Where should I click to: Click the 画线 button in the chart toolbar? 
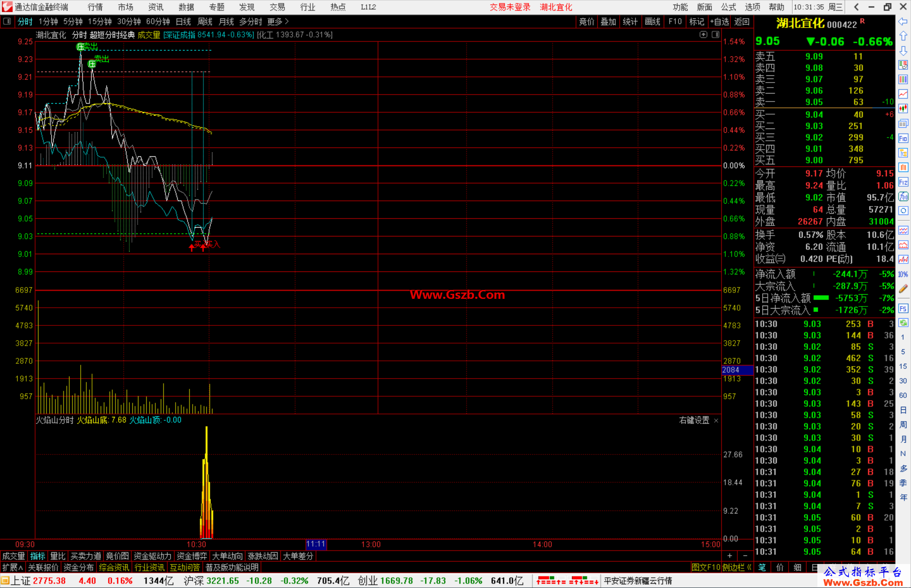[652, 21]
